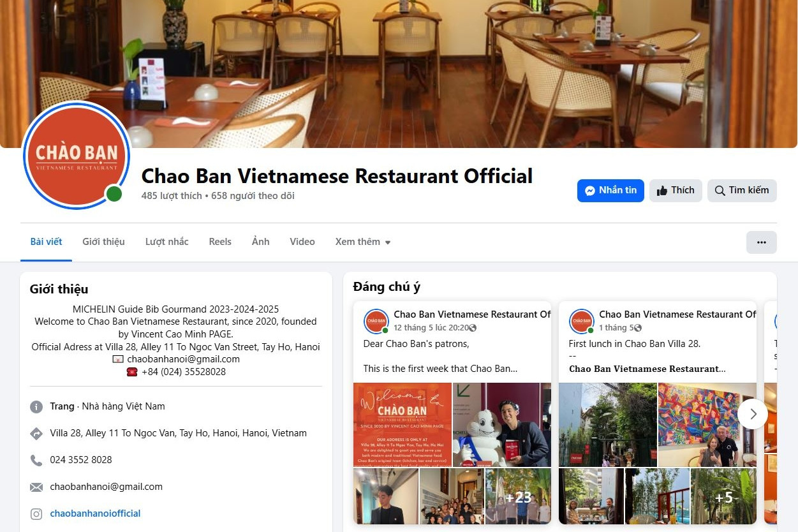Open the chaobanhanoiofficial Instagram link
Screen dimensions: 798x532
[x=95, y=514]
